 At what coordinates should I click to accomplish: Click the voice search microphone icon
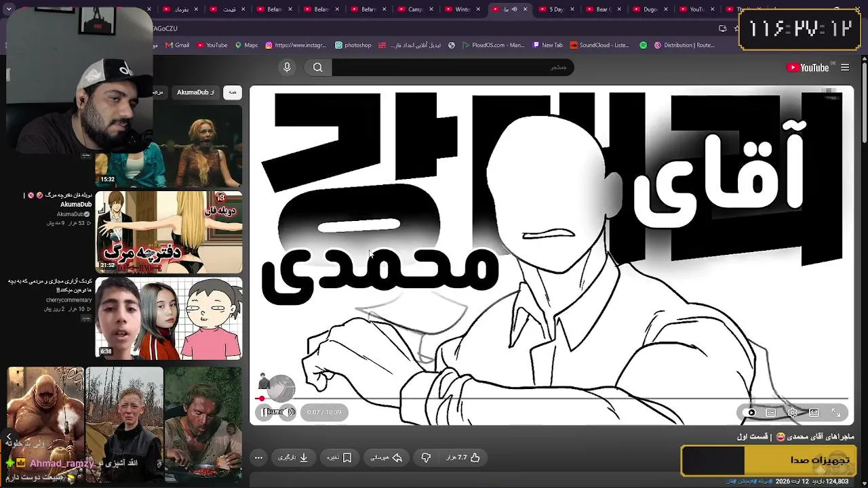(x=287, y=67)
